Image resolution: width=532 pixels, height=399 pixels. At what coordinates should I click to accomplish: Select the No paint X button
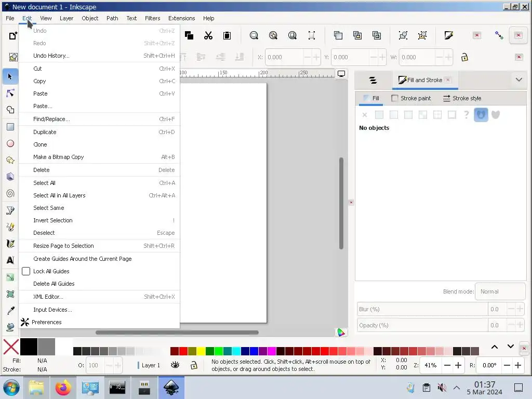coord(365,115)
